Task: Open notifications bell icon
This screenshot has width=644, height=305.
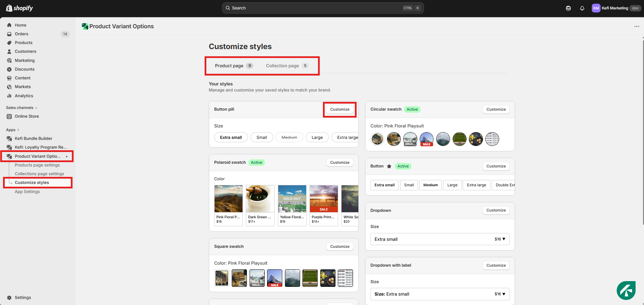Action: [x=582, y=8]
